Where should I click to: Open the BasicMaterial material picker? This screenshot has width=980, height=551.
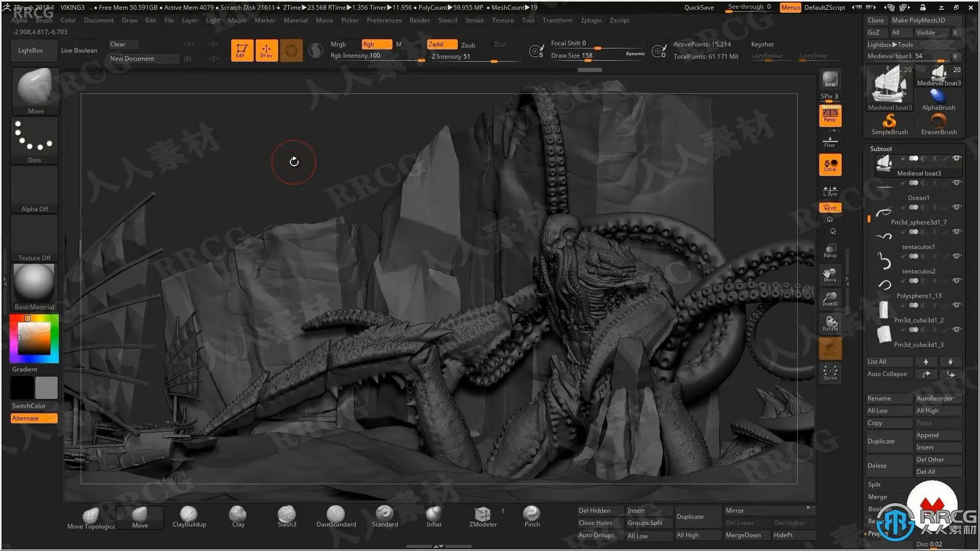pyautogui.click(x=34, y=287)
